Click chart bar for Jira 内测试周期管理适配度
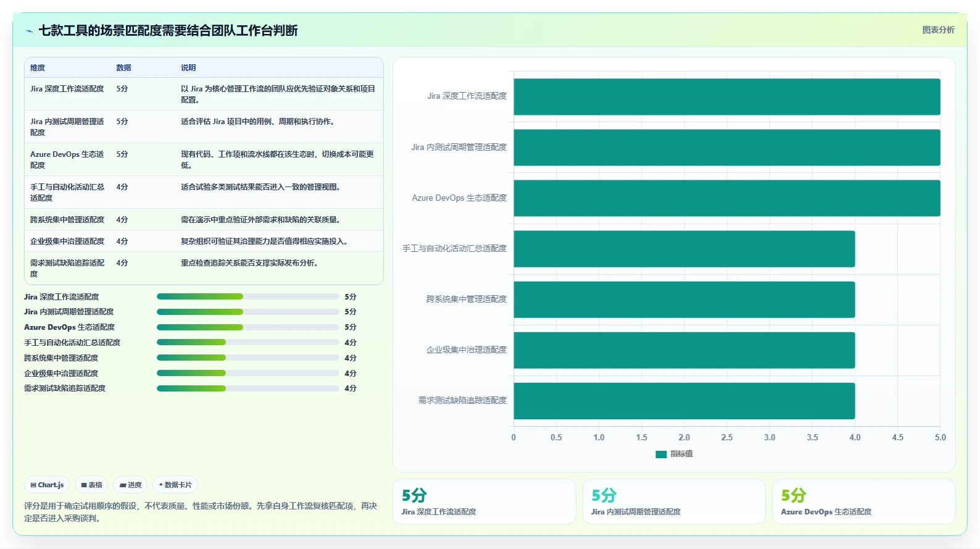This screenshot has width=980, height=549. 727,148
